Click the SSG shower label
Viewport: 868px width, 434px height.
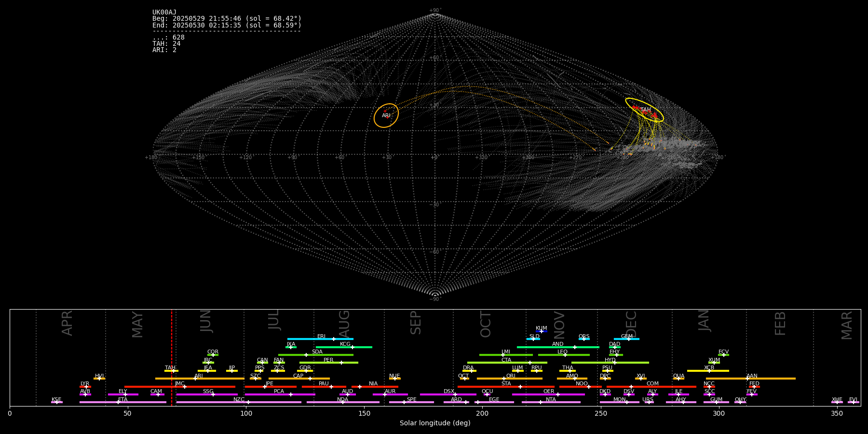(208, 392)
